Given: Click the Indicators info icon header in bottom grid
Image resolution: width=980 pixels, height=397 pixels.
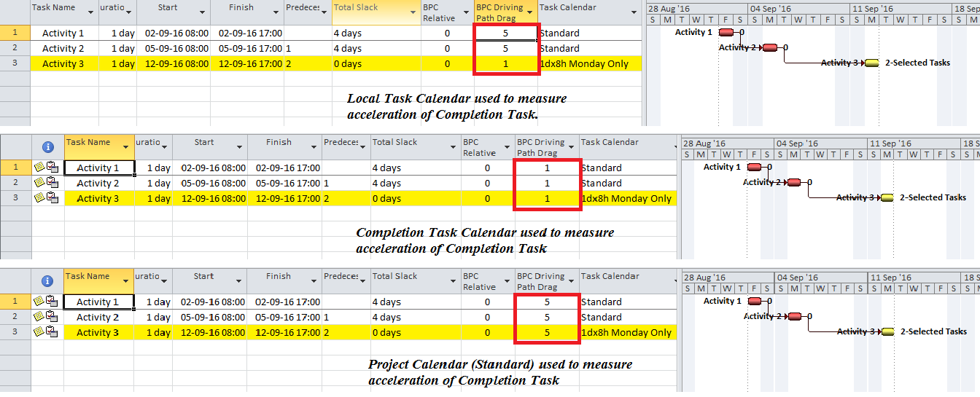Looking at the screenshot, I should (x=48, y=280).
